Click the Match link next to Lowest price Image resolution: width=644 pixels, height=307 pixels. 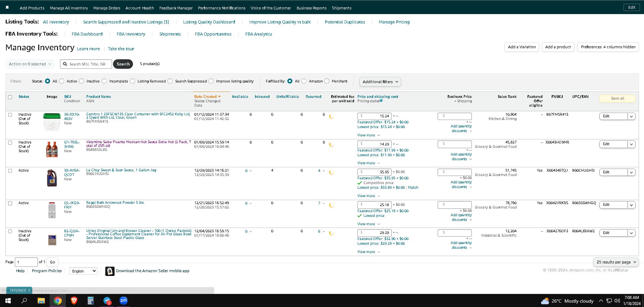coord(413,188)
